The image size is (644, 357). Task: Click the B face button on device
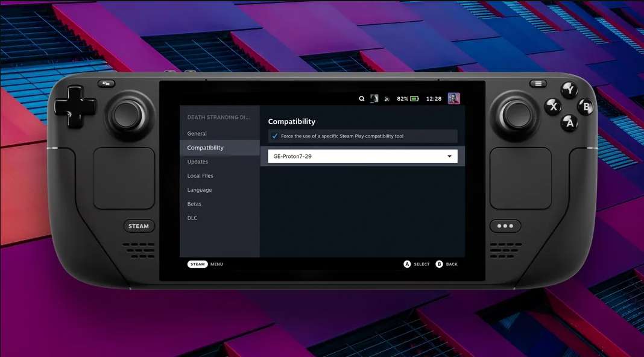click(586, 106)
